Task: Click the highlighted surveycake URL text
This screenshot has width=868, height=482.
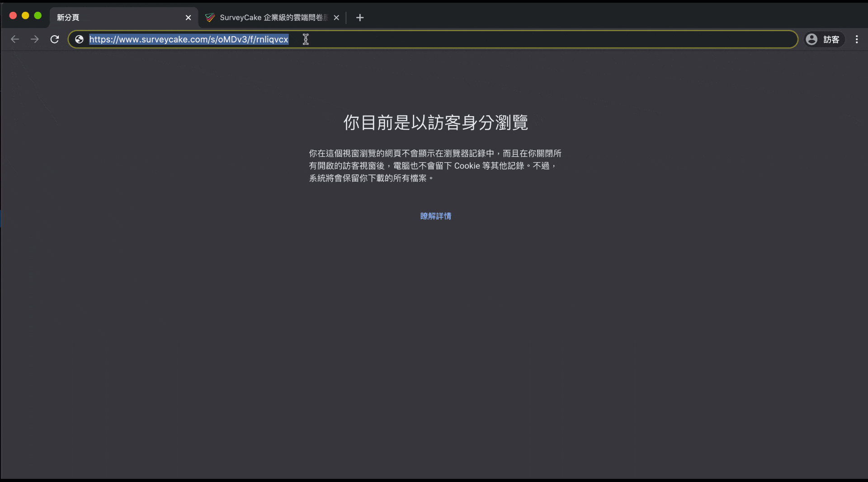Action: (x=189, y=39)
